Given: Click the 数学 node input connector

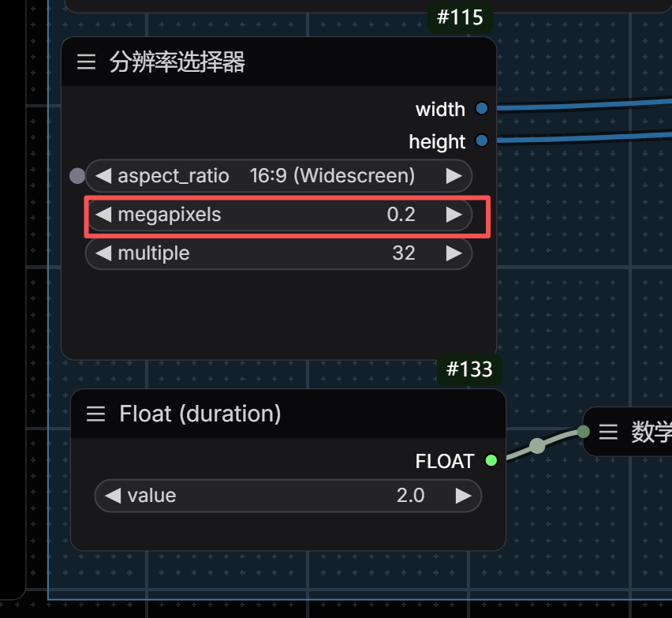Looking at the screenshot, I should pyautogui.click(x=584, y=432).
